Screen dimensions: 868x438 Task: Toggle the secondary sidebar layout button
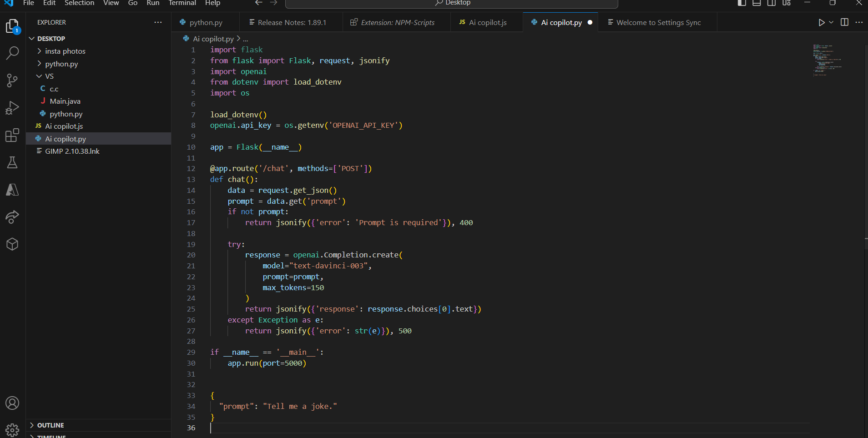coord(772,3)
